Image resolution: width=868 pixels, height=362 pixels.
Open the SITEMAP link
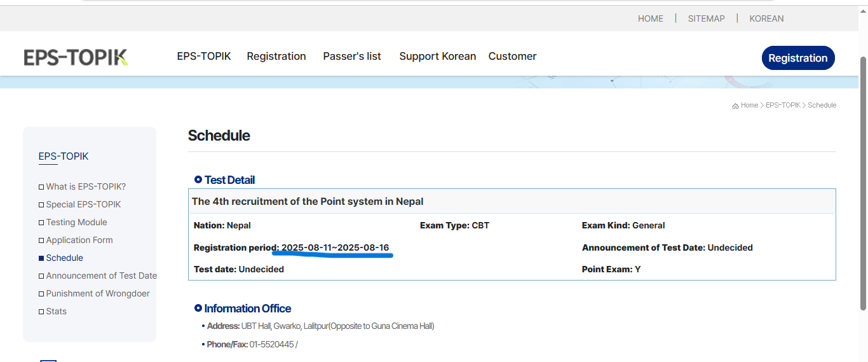706,18
